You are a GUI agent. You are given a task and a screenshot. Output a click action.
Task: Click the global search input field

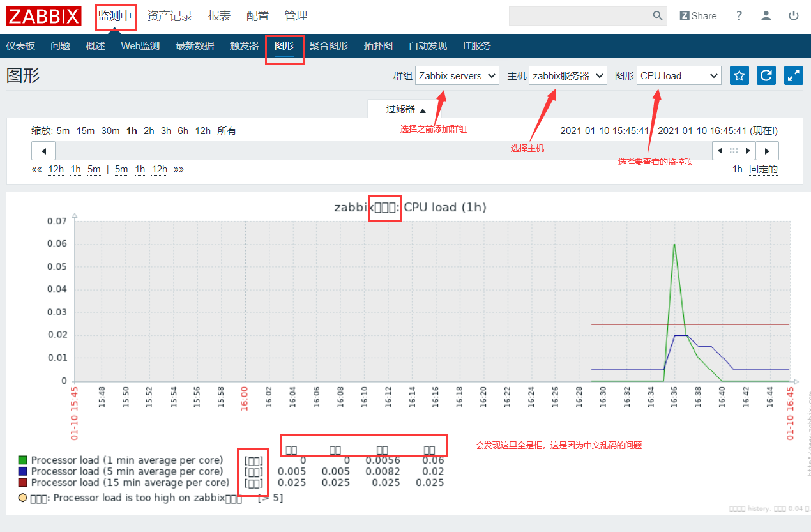(x=580, y=16)
